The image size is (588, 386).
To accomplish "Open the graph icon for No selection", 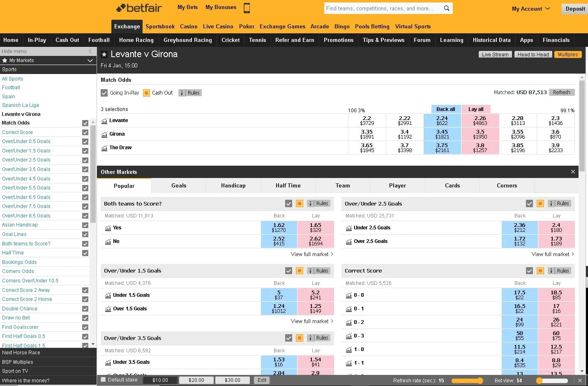I will click(108, 242).
